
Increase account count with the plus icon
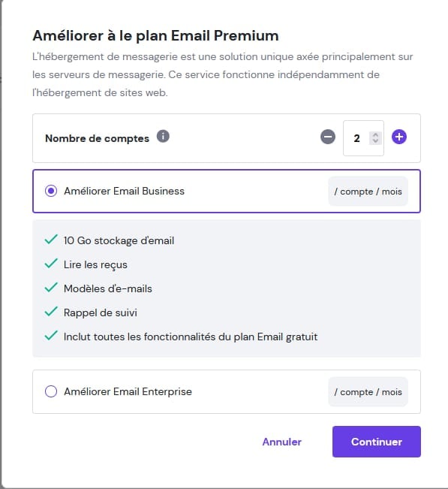click(x=399, y=137)
